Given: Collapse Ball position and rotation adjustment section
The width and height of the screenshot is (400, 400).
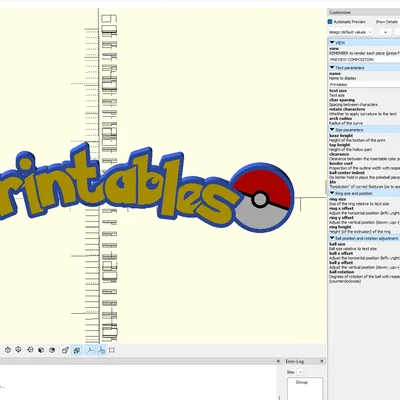Looking at the screenshot, I should [332, 238].
